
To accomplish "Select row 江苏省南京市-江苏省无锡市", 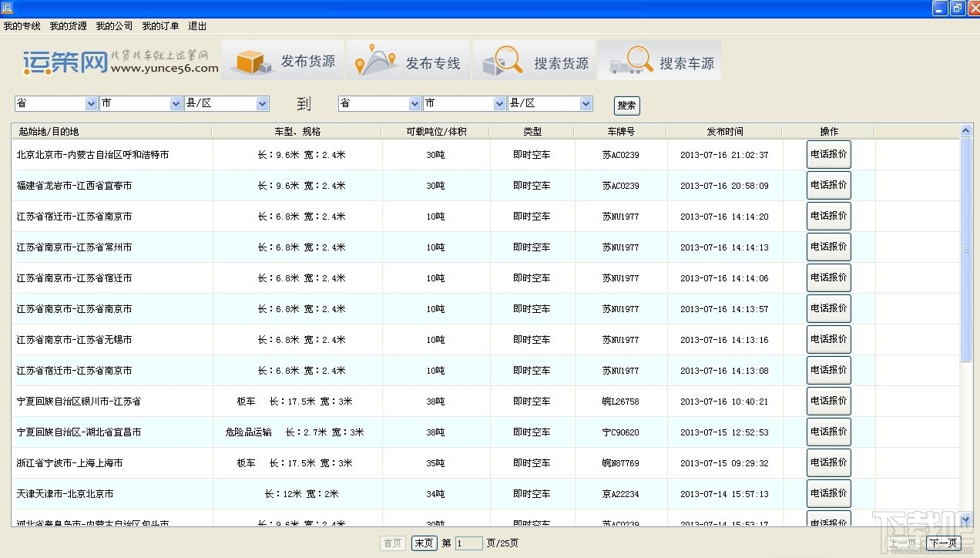I will coord(486,339).
